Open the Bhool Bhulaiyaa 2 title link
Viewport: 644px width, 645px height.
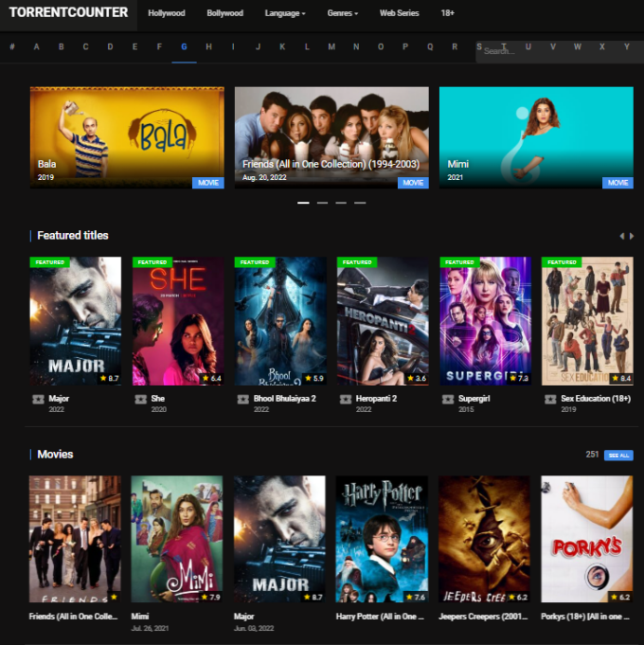coord(284,398)
